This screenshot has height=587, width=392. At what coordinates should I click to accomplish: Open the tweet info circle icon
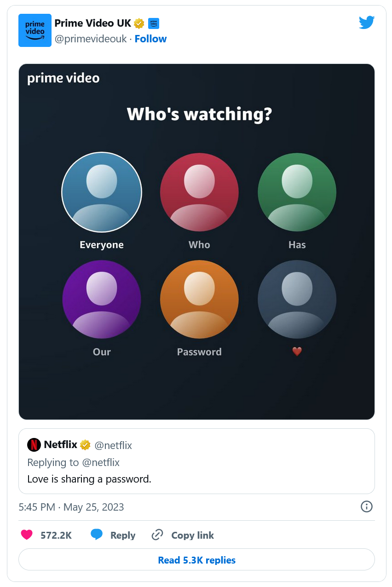point(366,506)
